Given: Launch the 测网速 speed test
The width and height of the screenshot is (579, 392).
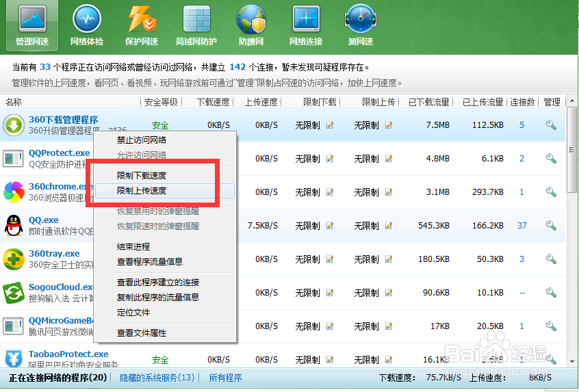Looking at the screenshot, I should [x=361, y=25].
